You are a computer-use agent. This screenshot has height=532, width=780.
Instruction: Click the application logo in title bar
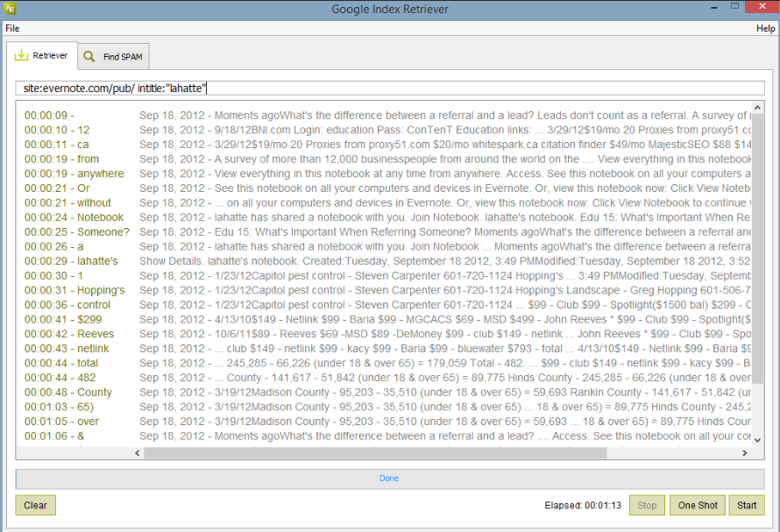(10, 9)
